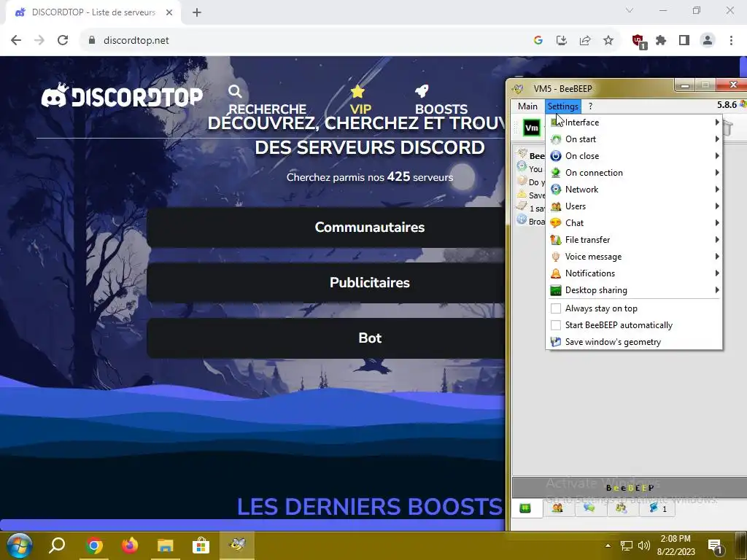This screenshot has height=560, width=747.
Task: Open the Main menu in BeeBEEP
Action: click(x=527, y=106)
